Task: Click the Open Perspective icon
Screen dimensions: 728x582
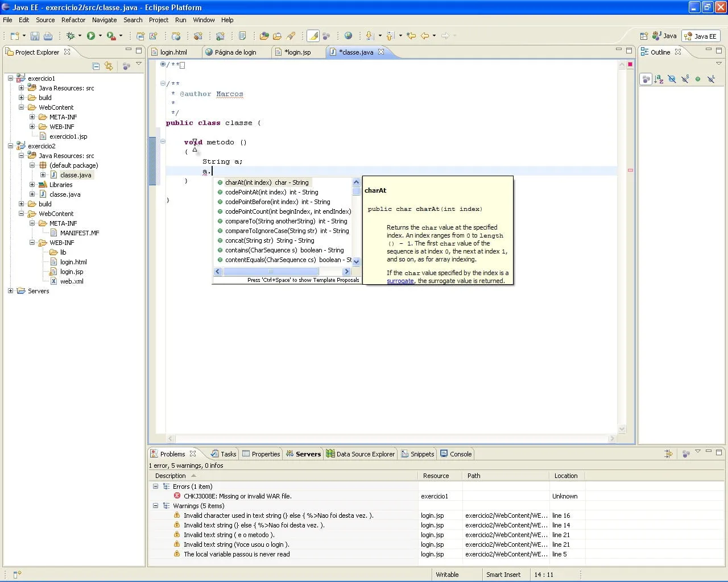Action: coord(644,36)
